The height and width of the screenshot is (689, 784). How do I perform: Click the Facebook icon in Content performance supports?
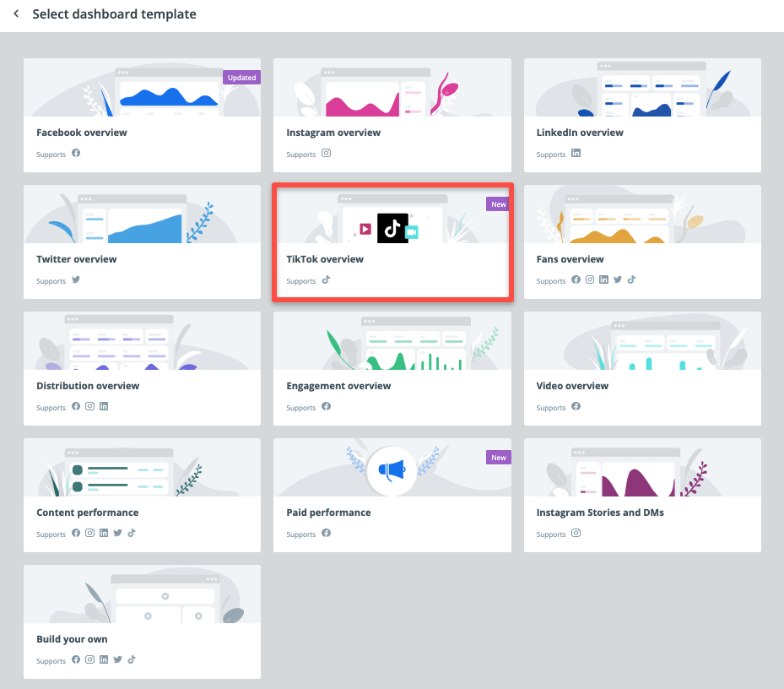pyautogui.click(x=76, y=533)
